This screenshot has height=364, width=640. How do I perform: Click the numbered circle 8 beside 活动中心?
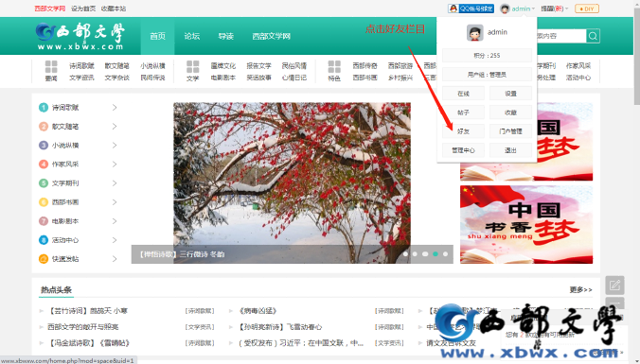click(x=44, y=240)
